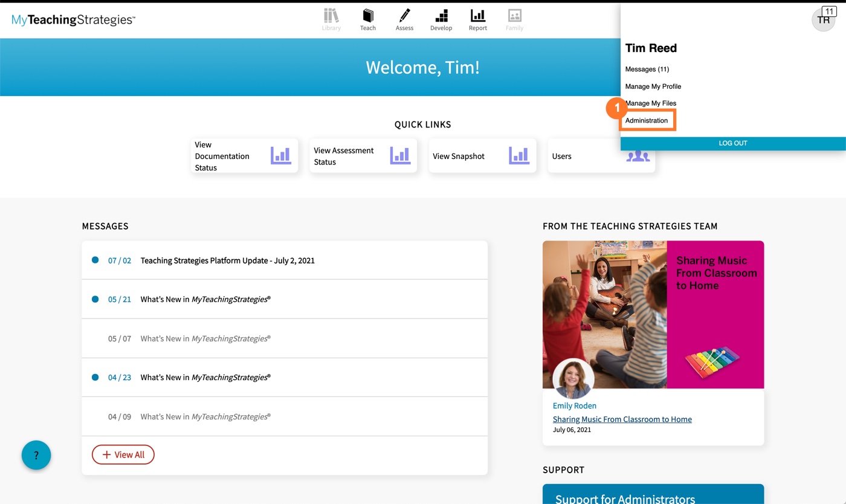Open Manage My Profile
This screenshot has width=846, height=504.
tap(653, 86)
